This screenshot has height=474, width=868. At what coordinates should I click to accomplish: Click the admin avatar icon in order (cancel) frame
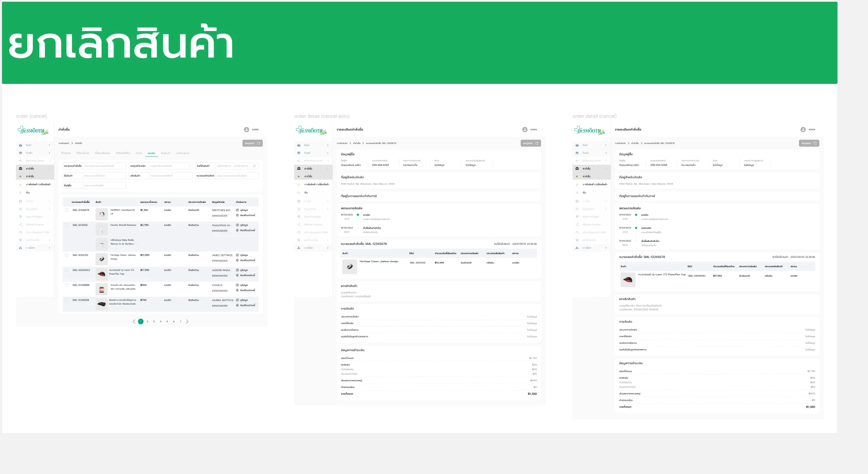(246, 130)
